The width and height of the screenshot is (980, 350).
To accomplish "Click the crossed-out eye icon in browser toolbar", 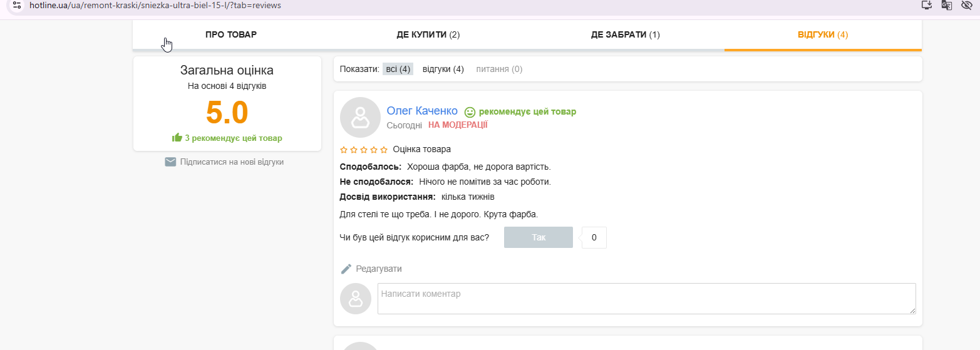I will [967, 5].
